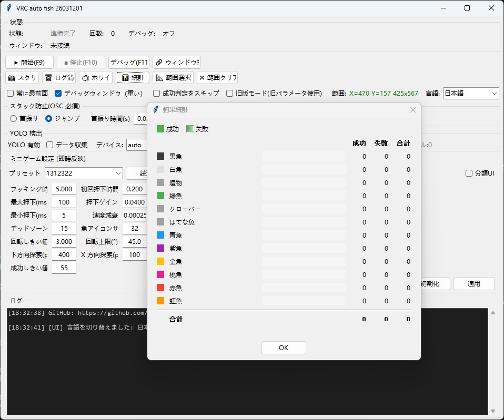This screenshot has width=504, height=420.
Task: Click the はてな魚 row label
Action: tap(182, 222)
